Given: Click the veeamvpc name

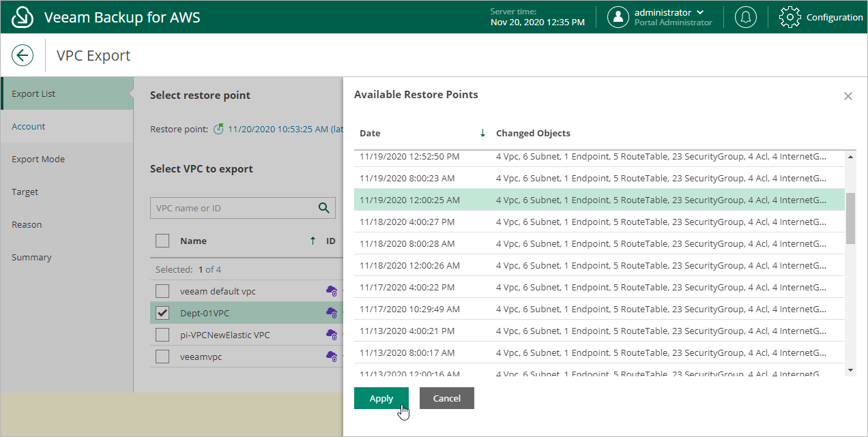Looking at the screenshot, I should pyautogui.click(x=201, y=357).
